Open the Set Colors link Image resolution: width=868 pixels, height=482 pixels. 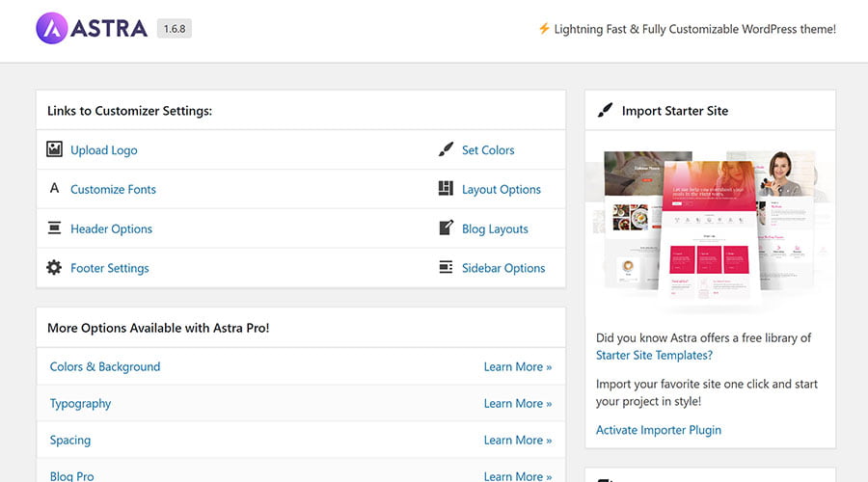[488, 150]
